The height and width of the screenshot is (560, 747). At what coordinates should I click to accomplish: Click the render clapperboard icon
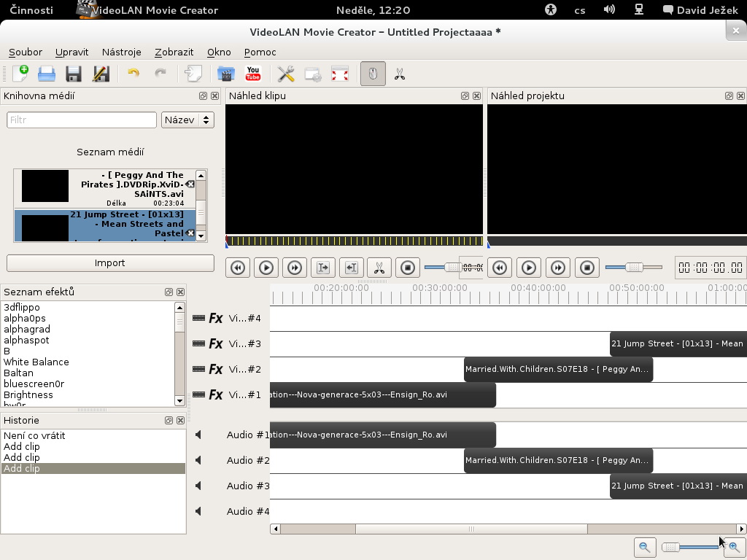(x=226, y=74)
